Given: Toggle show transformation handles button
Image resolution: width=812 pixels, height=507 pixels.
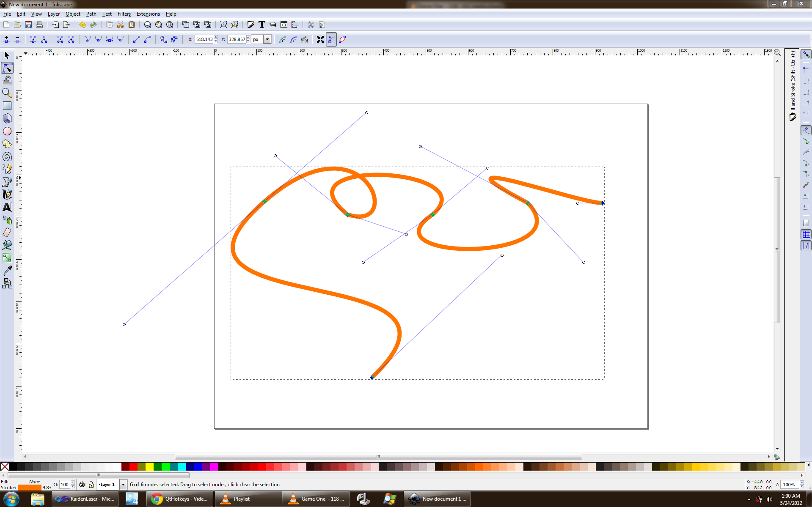Looking at the screenshot, I should point(320,39).
